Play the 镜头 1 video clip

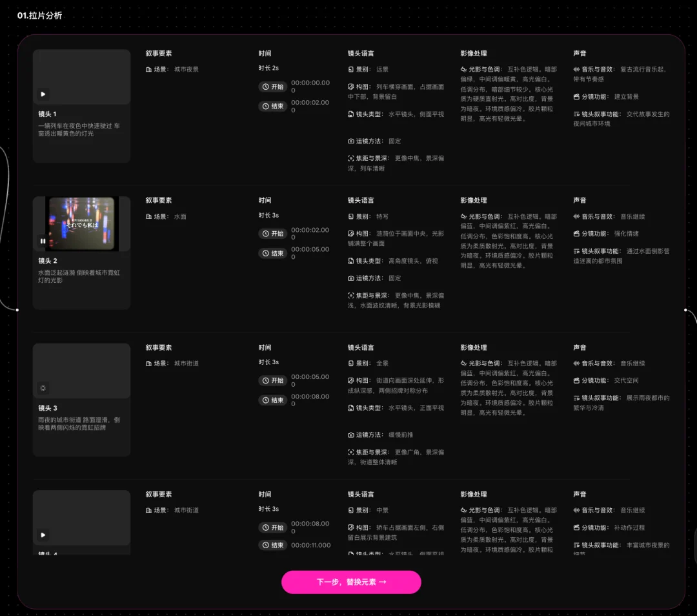tap(43, 94)
